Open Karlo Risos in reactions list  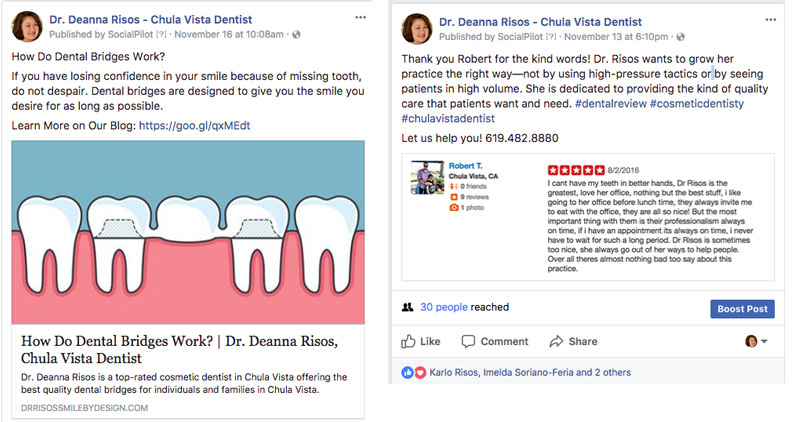454,372
